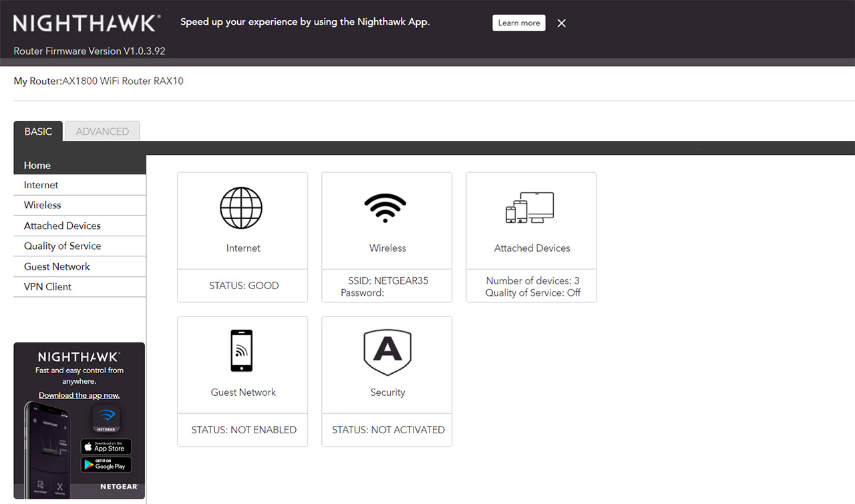Open the Security shield icon
The width and height of the screenshot is (855, 504).
point(387,352)
